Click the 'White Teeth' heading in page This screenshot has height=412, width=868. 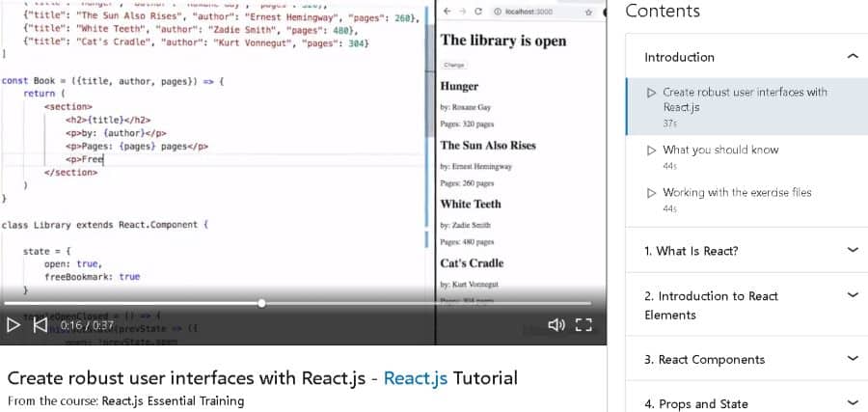pyautogui.click(x=471, y=205)
